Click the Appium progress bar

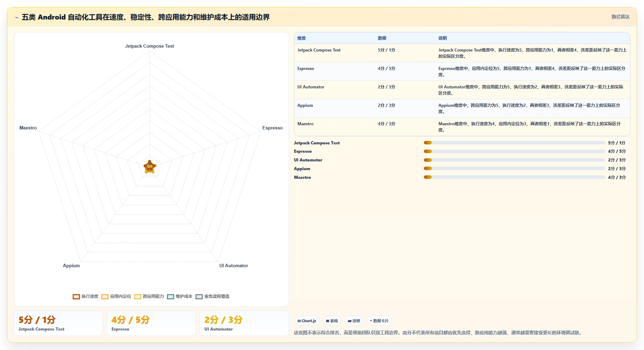[514, 168]
